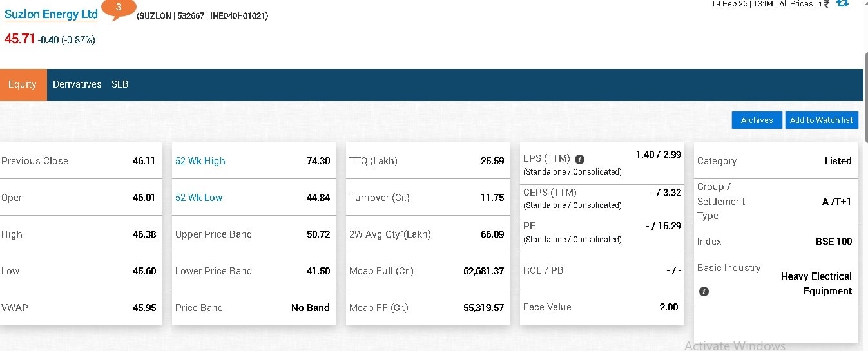Click the current price 45.71
Viewport: 868px width, 351px height.
[x=19, y=39]
